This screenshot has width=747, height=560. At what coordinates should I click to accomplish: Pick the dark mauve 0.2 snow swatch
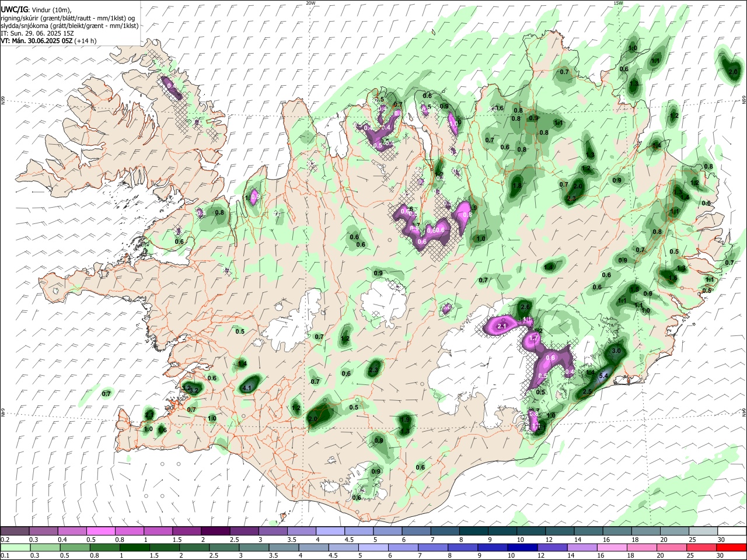click(x=15, y=531)
